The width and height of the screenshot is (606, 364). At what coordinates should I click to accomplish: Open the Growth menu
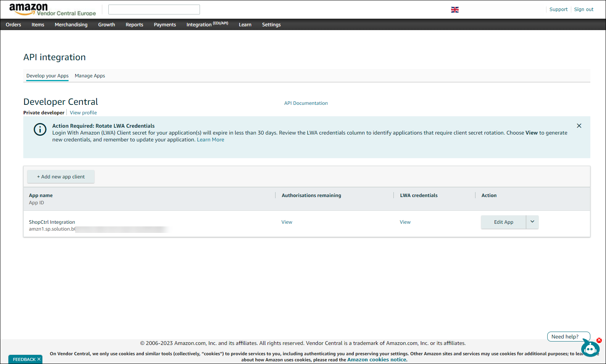click(x=106, y=25)
